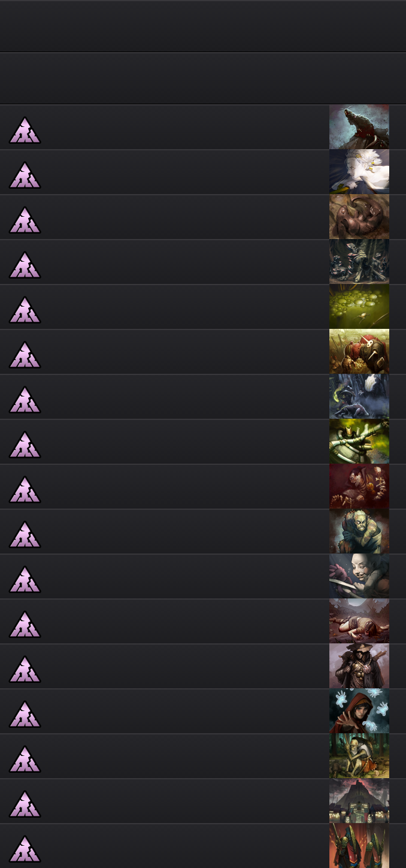Select the triangle icon beside the tentacled brown creature art
This screenshot has width=406, height=868.
[25, 220]
